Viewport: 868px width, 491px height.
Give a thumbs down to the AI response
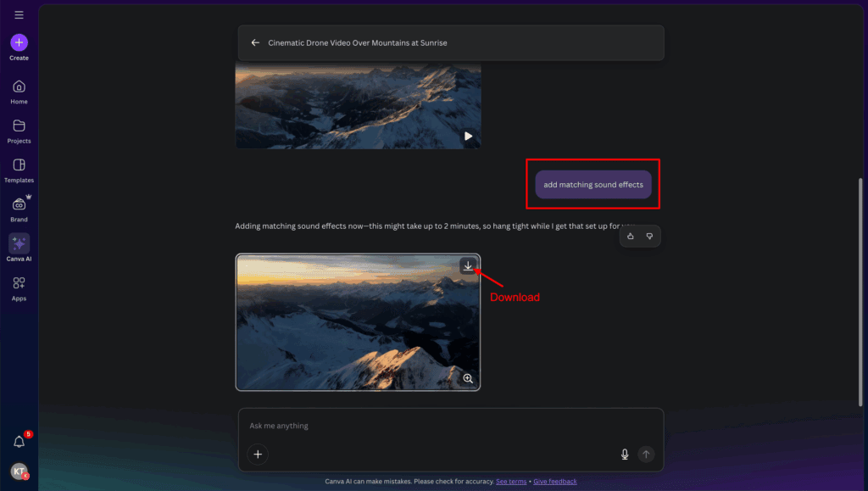click(x=650, y=236)
